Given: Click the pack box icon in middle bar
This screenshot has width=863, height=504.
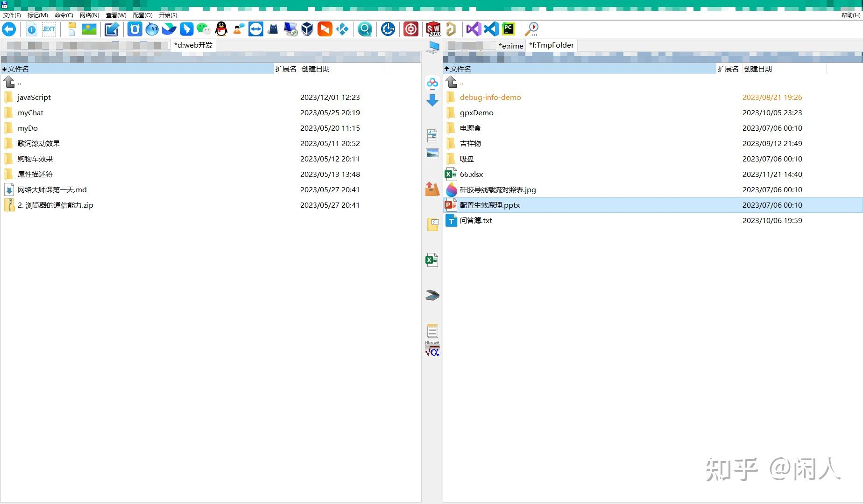Looking at the screenshot, I should coord(432,189).
